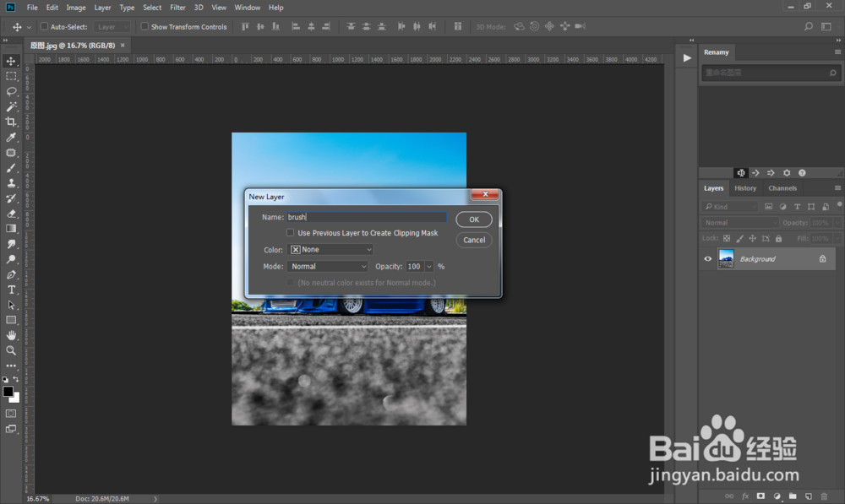
Task: Toggle Quick Mask mode icon
Action: point(11,414)
